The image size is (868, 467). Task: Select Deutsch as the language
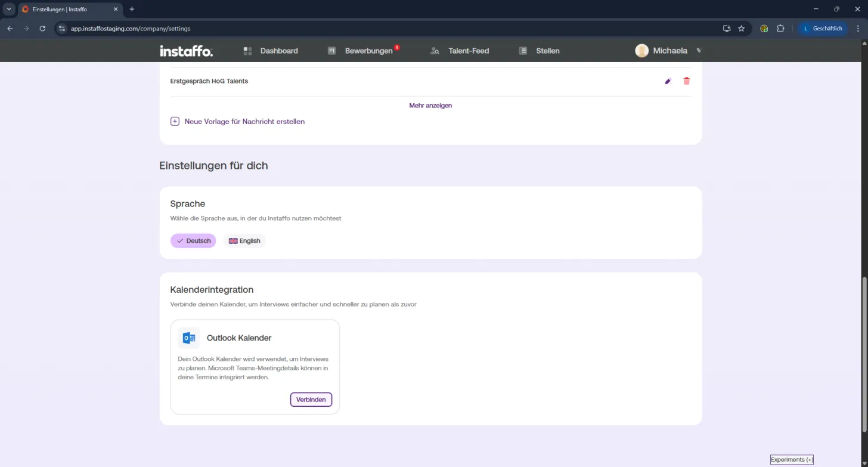193,241
